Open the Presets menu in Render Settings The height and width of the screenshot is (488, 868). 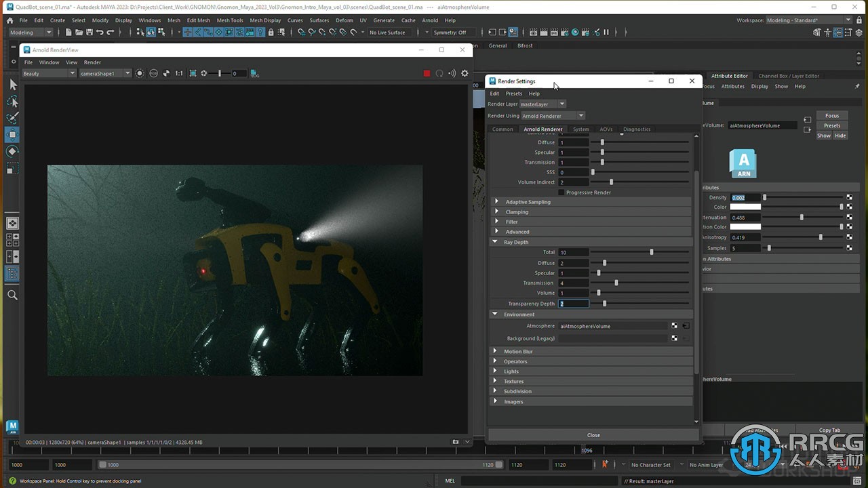pyautogui.click(x=513, y=94)
